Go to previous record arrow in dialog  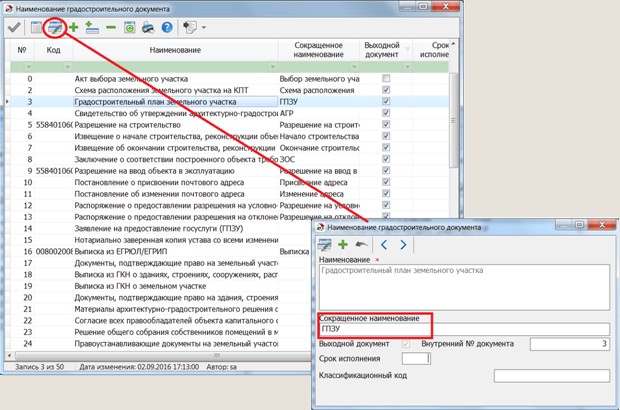tap(382, 244)
